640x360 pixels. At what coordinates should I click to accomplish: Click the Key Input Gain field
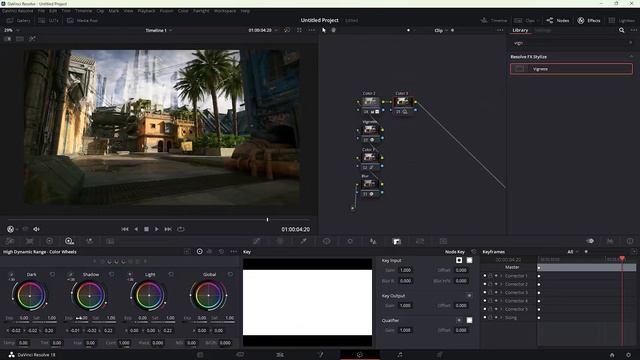click(x=405, y=270)
